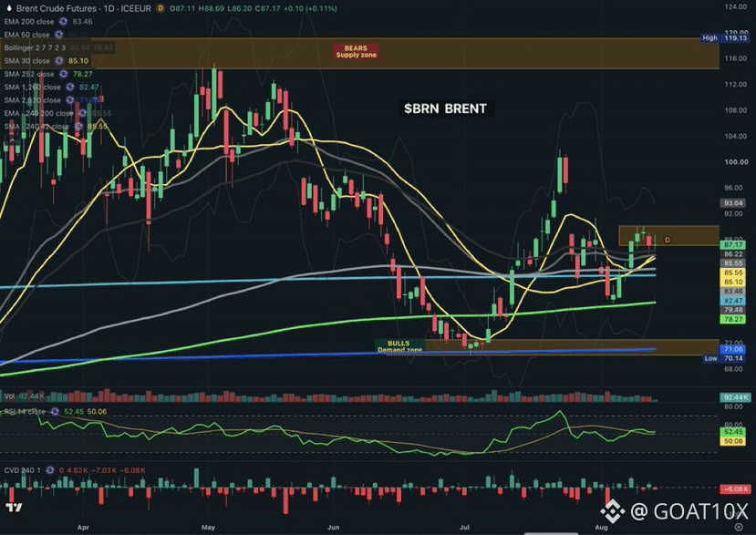
Task: Click the circular icon beside SMA 1,260 close
Action: tap(70, 87)
